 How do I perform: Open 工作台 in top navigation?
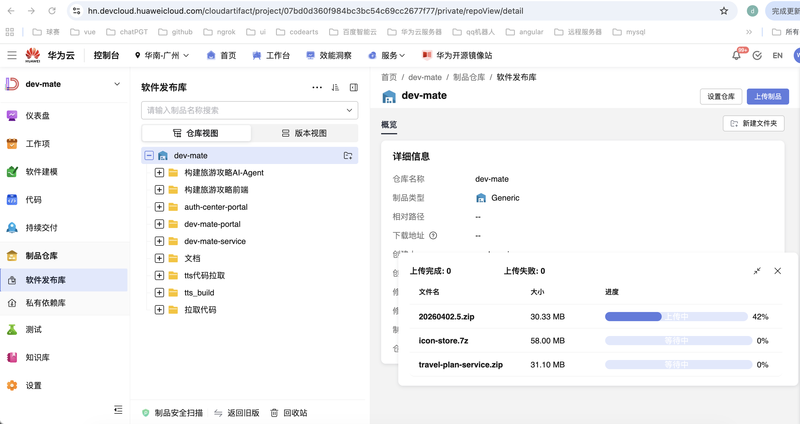[271, 55]
